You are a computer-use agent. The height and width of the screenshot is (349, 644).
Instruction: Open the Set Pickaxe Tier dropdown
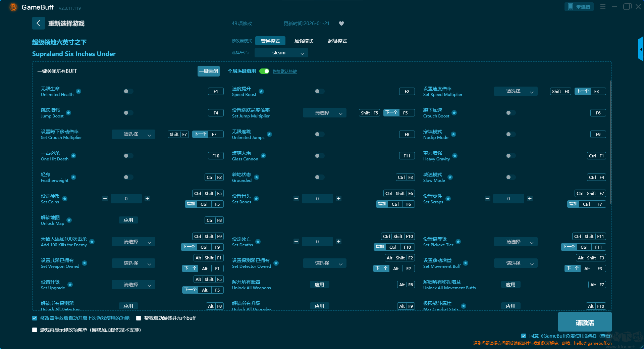point(516,242)
